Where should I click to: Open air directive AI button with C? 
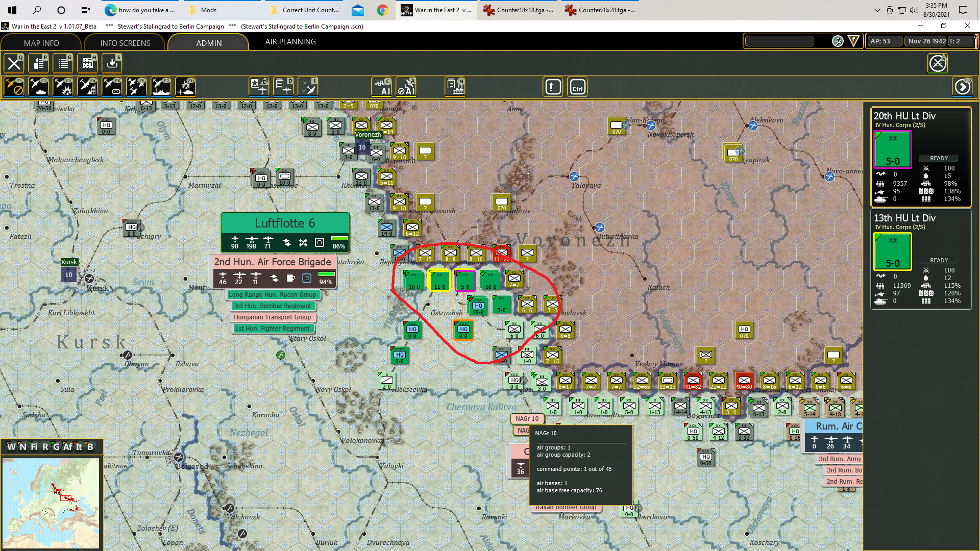pyautogui.click(x=382, y=87)
